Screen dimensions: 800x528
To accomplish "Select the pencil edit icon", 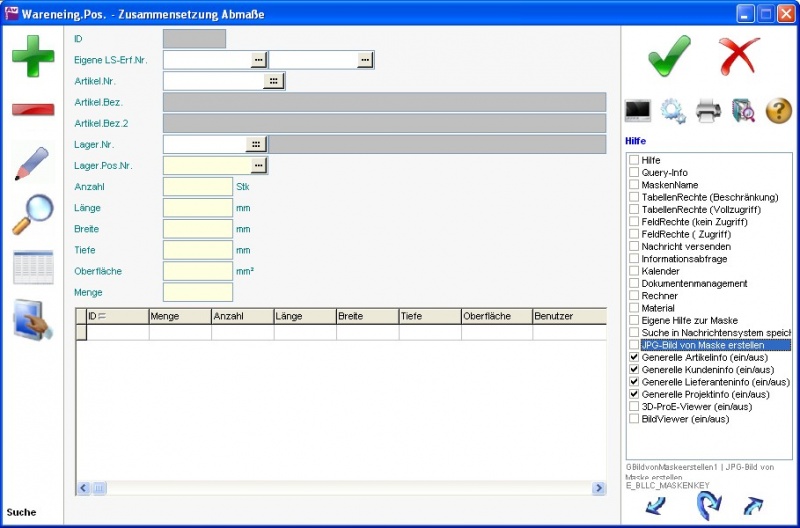I will pos(33,164).
